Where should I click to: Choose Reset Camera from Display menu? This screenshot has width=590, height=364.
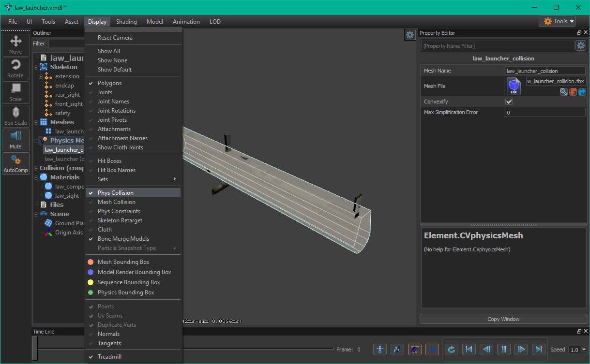[115, 38]
